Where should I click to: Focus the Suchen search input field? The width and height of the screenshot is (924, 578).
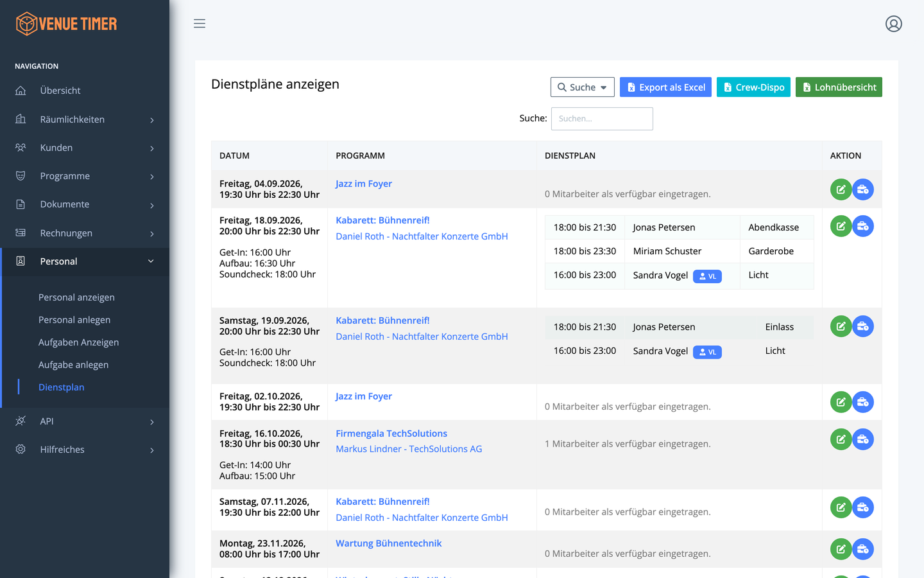(602, 119)
